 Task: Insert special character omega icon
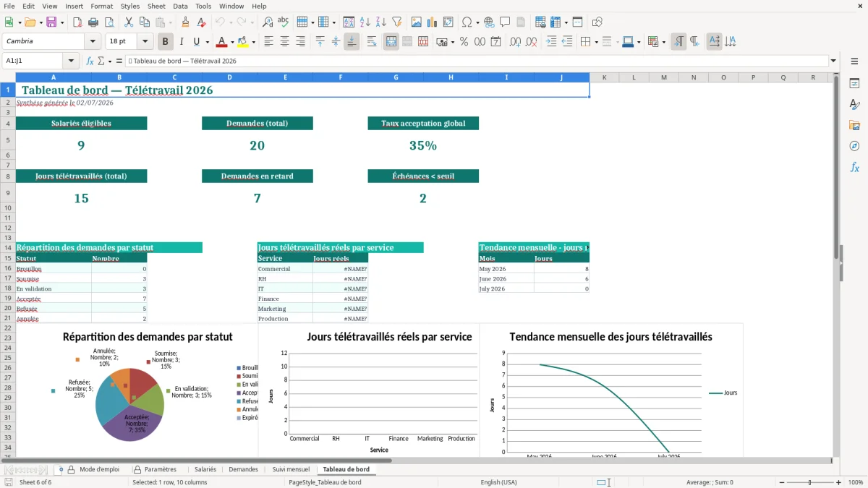click(x=467, y=22)
